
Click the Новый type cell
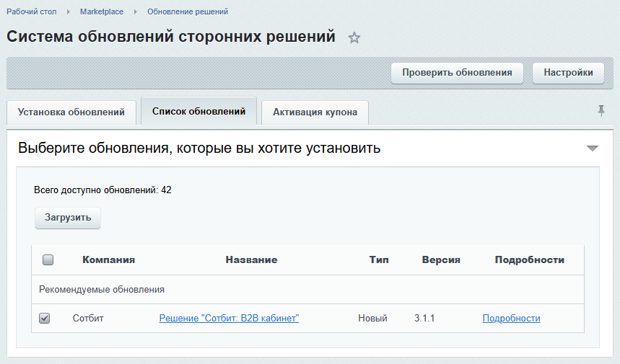[x=372, y=318]
